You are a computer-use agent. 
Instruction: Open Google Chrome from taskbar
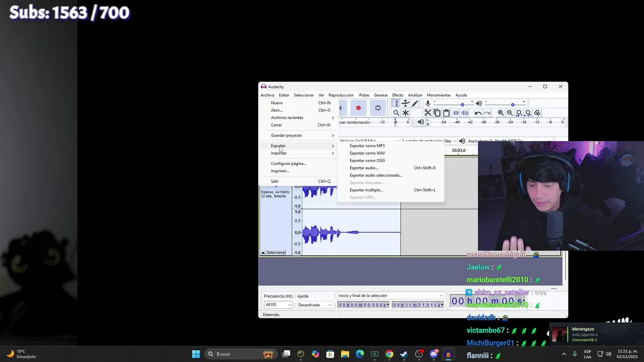point(389,354)
